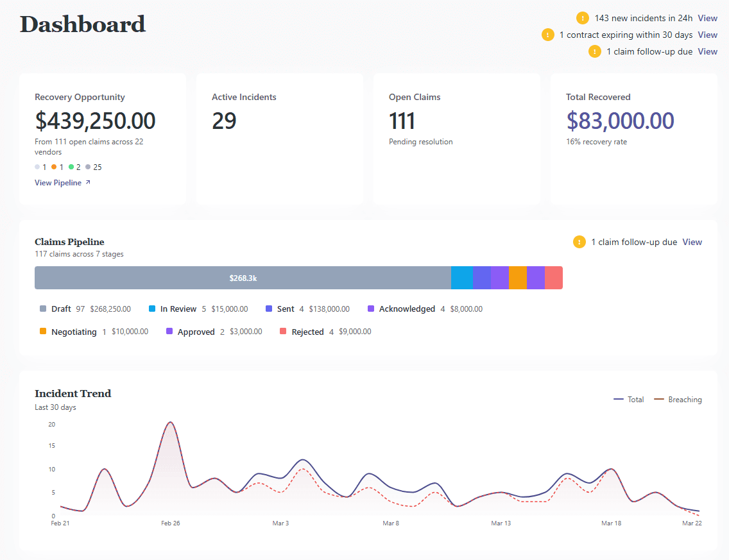Click the green status dot in Recovery Opportunity card

[x=71, y=167]
